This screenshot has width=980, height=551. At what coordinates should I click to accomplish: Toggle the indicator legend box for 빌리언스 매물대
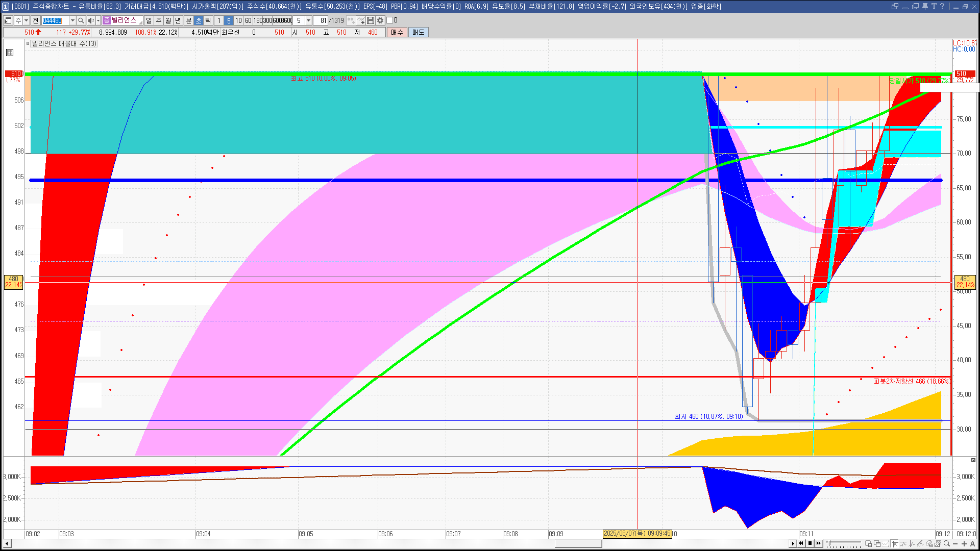pos(28,43)
